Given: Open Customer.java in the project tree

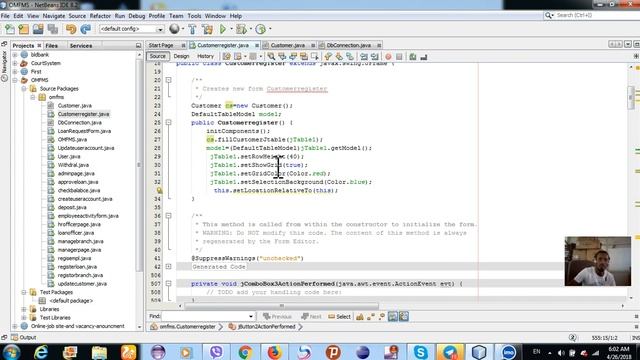Looking at the screenshot, I should pos(74,106).
